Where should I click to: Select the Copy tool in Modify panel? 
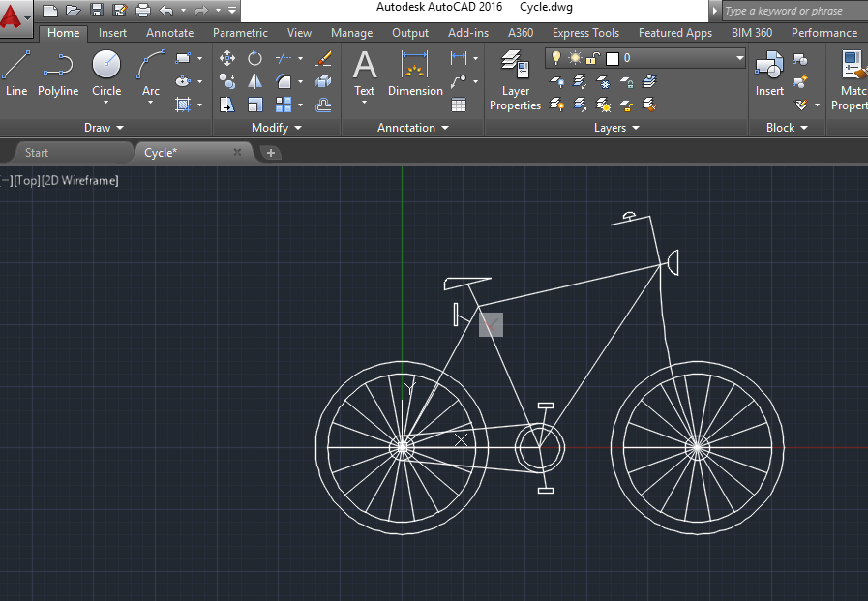click(227, 81)
